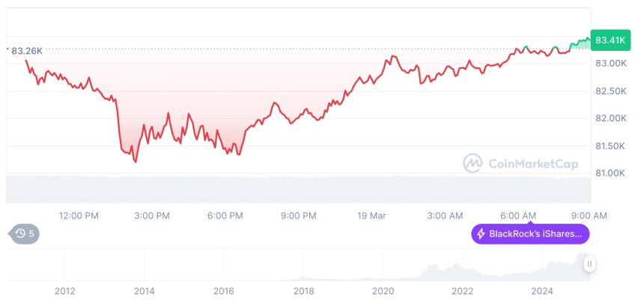644x300 pixels.
Task: Jump to 2016 on the overview timeline
Action: 223,291
